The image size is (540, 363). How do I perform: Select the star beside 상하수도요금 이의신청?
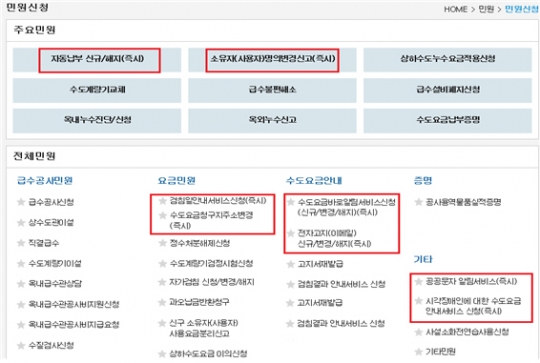162,354
